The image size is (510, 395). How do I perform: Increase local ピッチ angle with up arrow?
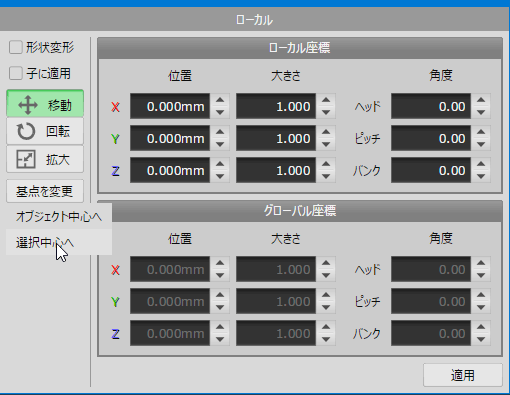click(481, 132)
